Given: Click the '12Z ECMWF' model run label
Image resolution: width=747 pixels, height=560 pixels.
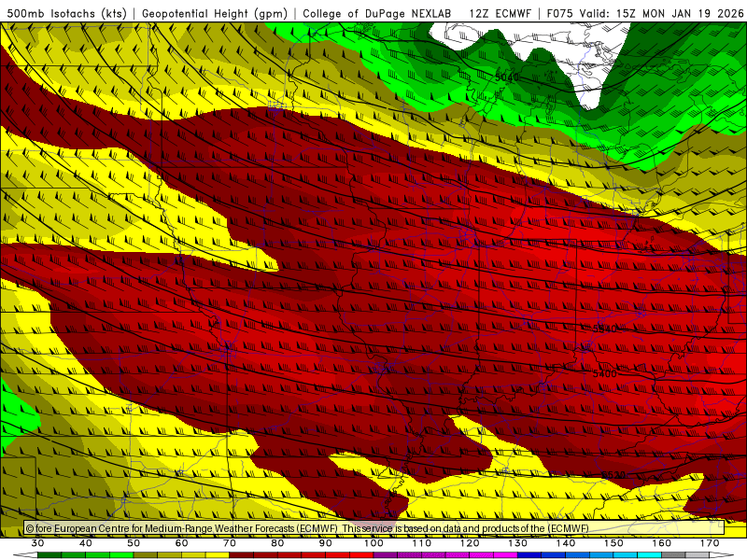Looking at the screenshot, I should (x=500, y=14).
